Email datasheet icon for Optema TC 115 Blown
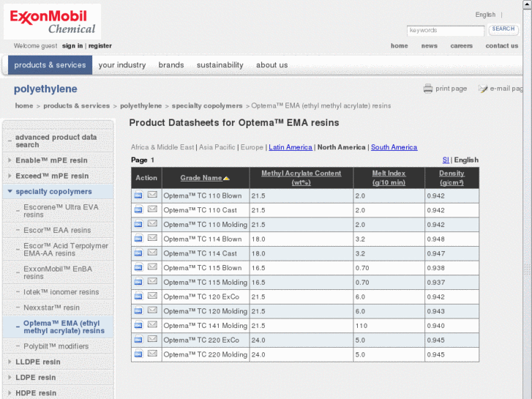This screenshot has height=399, width=532. click(x=152, y=266)
